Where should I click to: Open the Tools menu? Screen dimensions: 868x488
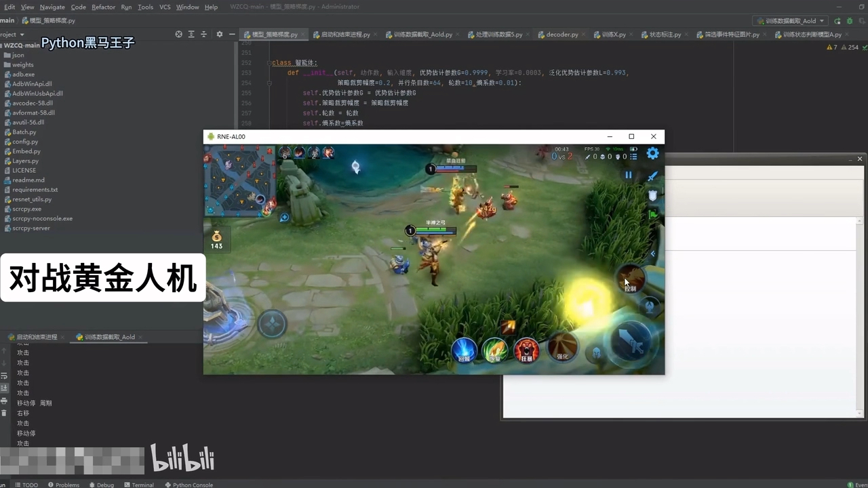pos(145,7)
